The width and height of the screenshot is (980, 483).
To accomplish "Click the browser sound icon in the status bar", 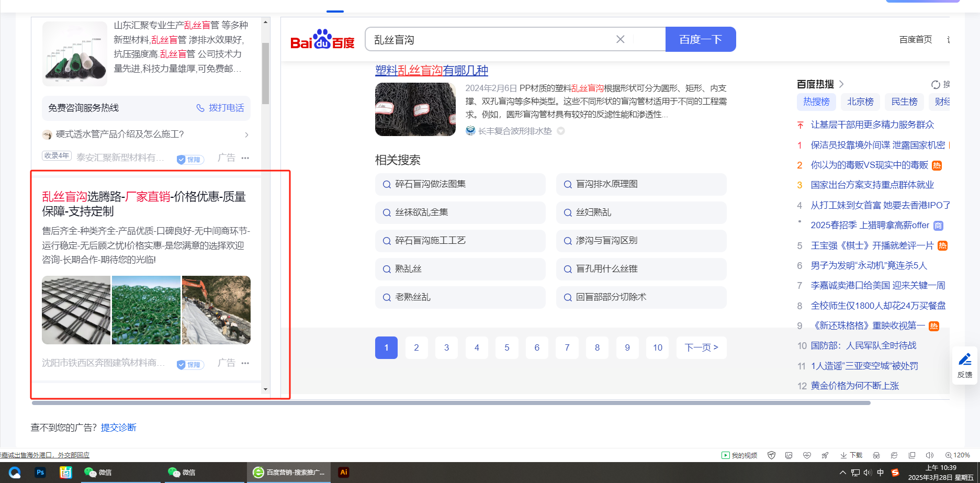I will 930,455.
